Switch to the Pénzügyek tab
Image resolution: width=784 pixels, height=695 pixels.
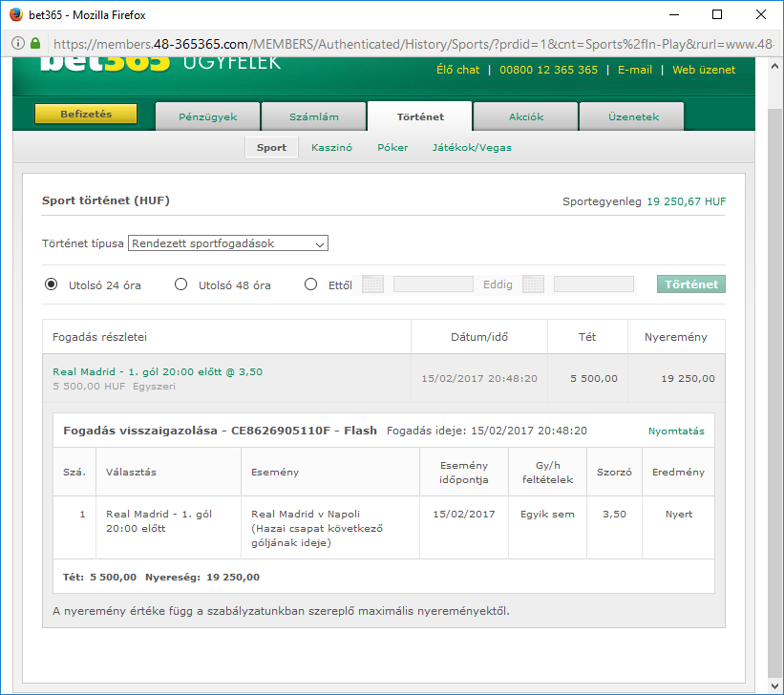click(208, 116)
